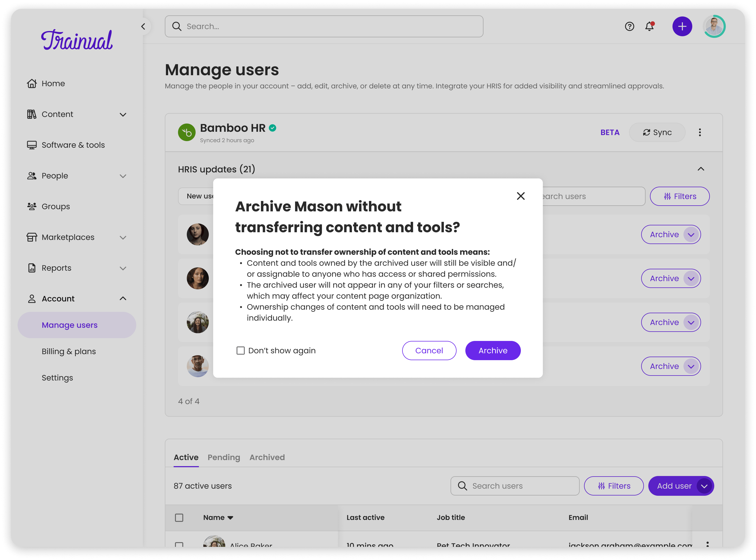Click the Bamboo HR logo icon
756x560 pixels.
tap(187, 132)
